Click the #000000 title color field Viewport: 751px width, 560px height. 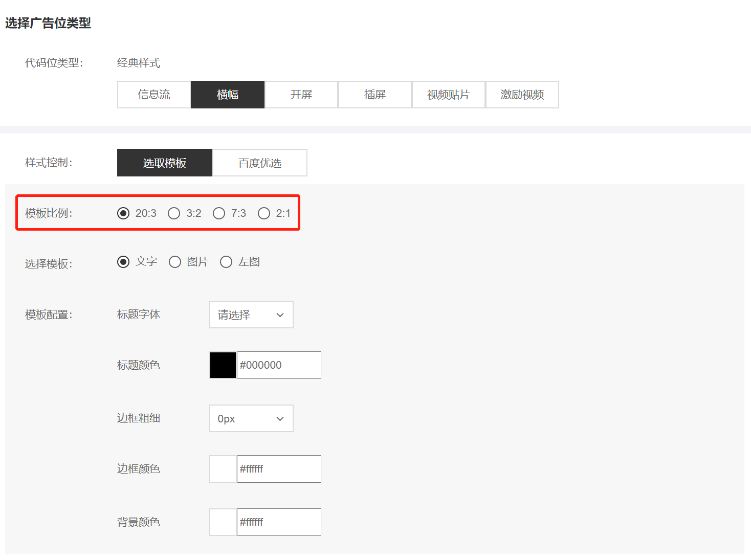279,365
